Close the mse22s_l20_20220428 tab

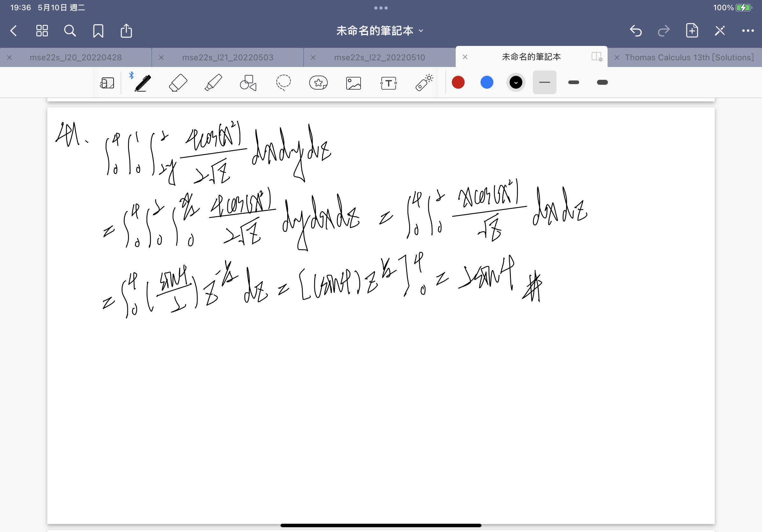10,57
